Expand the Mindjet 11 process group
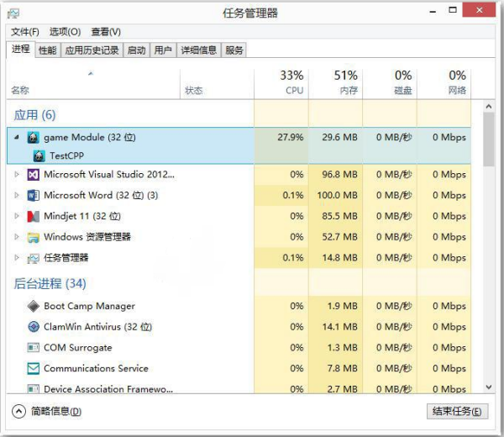The height and width of the screenshot is (437, 504). click(17, 216)
